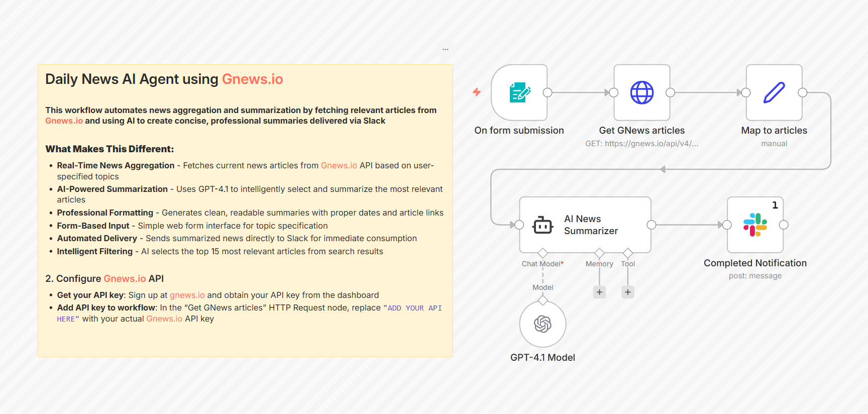Open the sticky note three-dots menu
Screen dimensions: 868x414
(445, 49)
